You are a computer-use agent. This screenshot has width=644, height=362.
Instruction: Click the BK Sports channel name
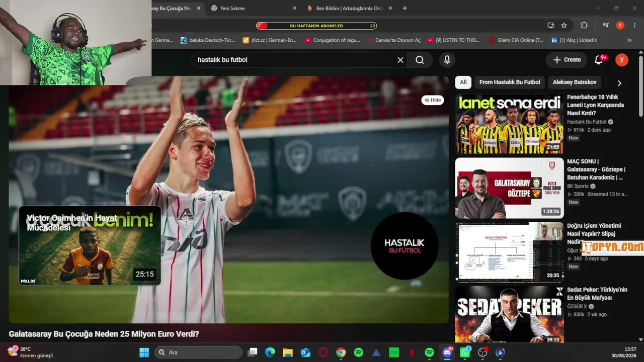tap(578, 186)
